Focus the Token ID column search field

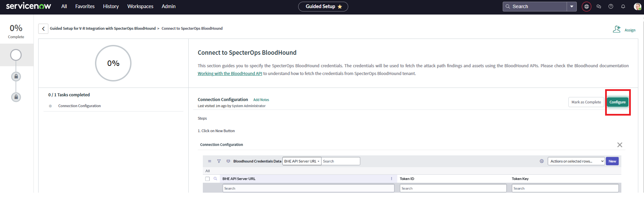coord(453,188)
